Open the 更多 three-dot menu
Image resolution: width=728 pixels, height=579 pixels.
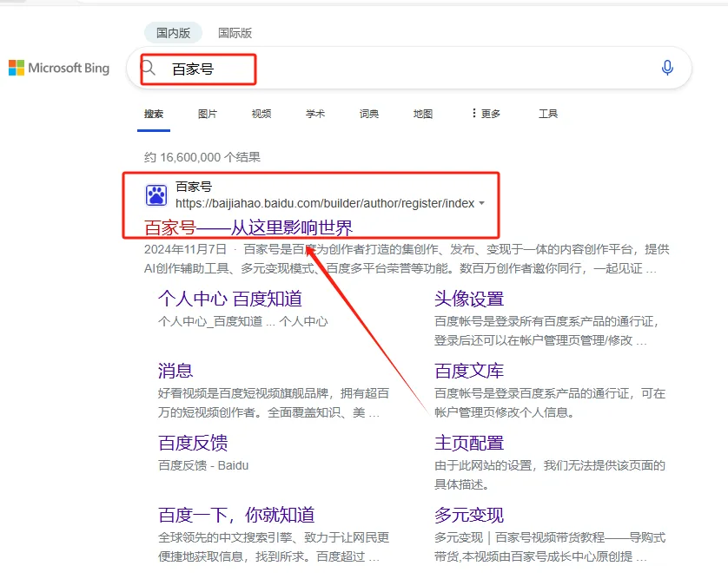point(486,114)
